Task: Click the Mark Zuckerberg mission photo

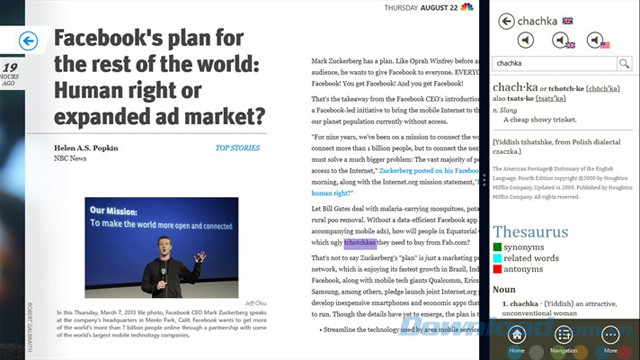Action: [x=162, y=248]
